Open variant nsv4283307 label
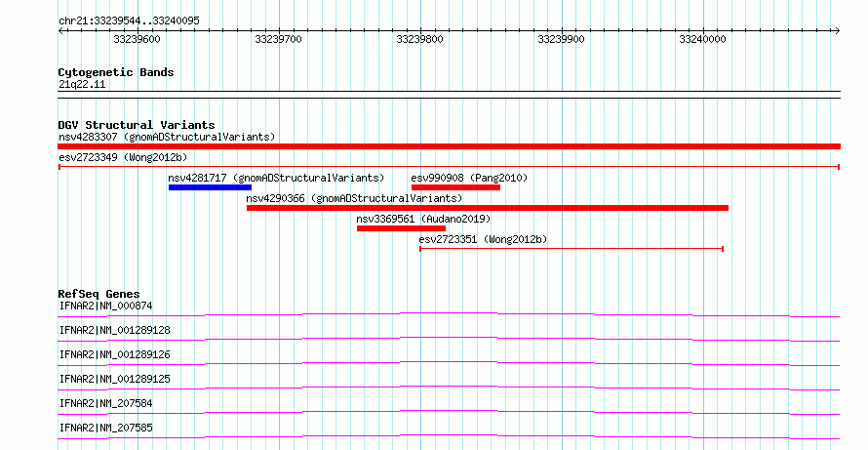 (x=167, y=137)
